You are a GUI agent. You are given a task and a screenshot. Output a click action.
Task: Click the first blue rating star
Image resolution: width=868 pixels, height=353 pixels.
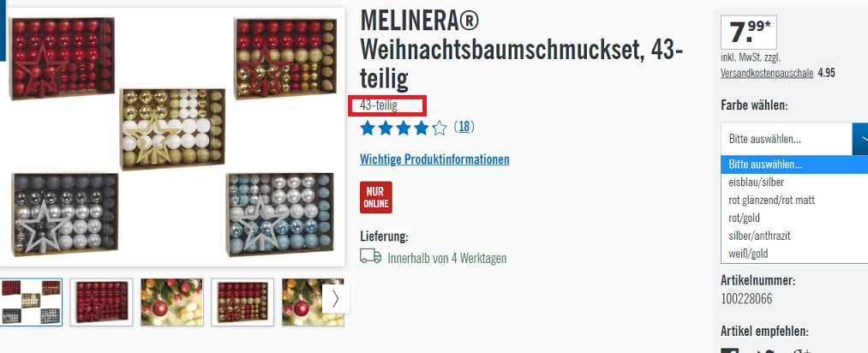[x=367, y=129]
